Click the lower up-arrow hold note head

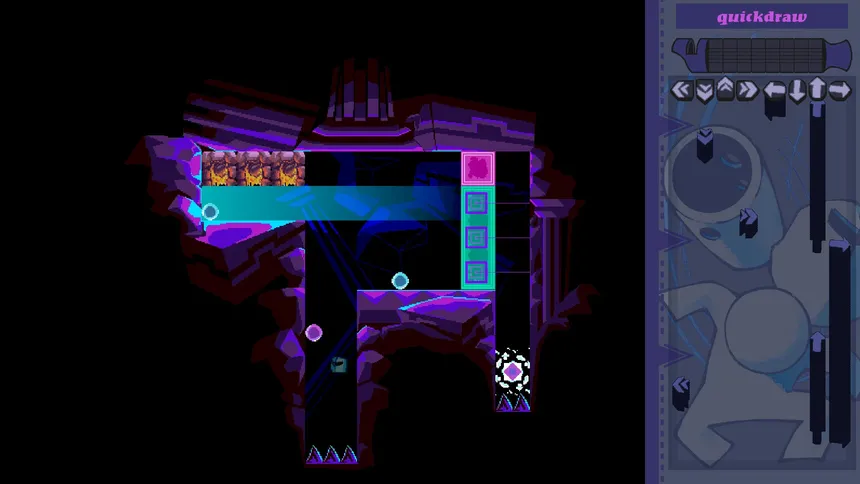click(x=818, y=341)
